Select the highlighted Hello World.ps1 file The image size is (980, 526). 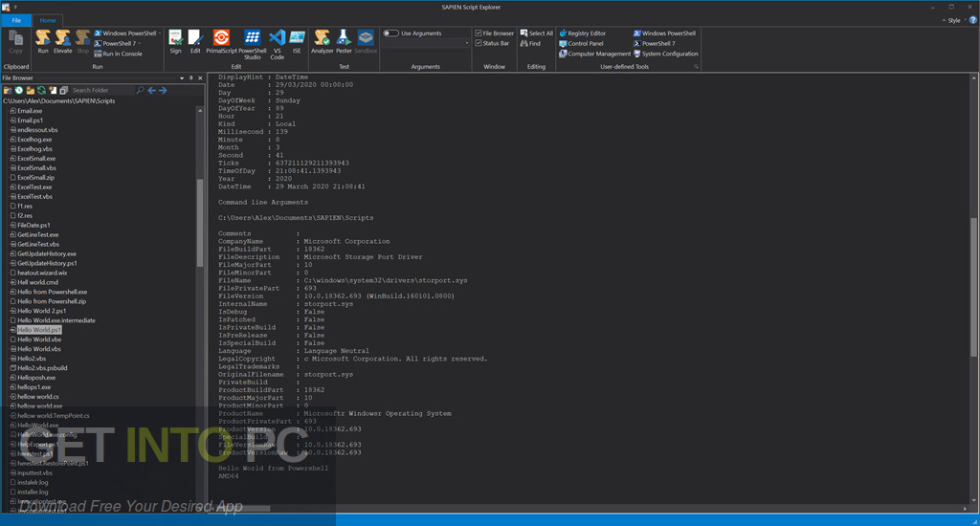(38, 330)
